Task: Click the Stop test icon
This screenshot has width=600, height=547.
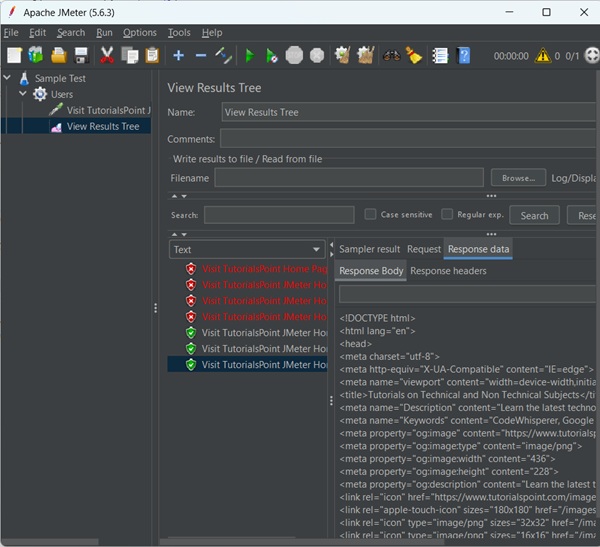Action: click(x=294, y=56)
